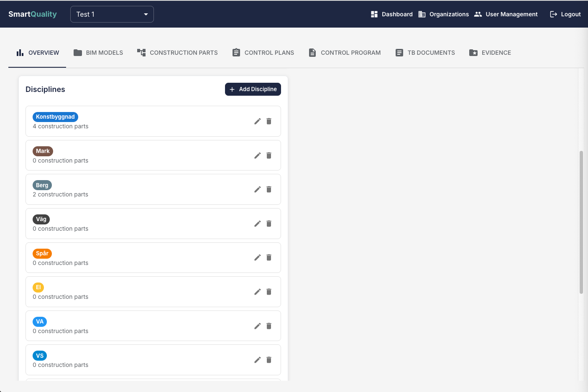Select the Overview tab
The height and width of the screenshot is (392, 588).
coord(38,53)
